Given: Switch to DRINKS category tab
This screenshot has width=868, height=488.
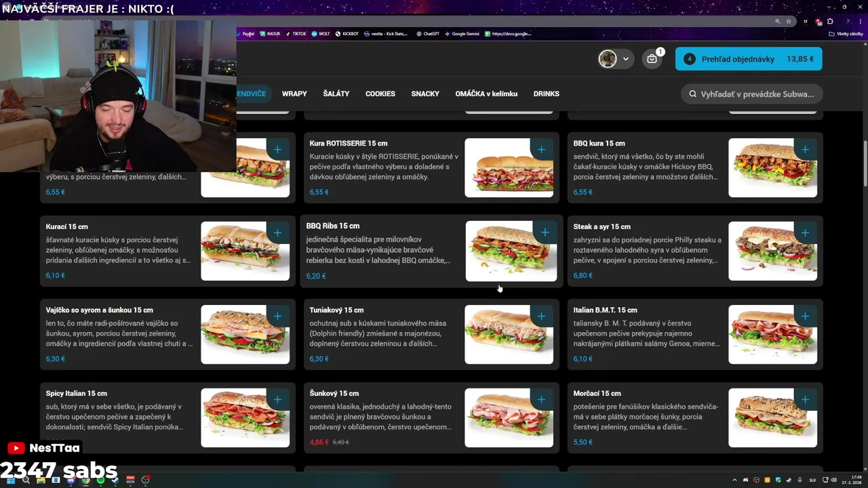Looking at the screenshot, I should click(547, 94).
